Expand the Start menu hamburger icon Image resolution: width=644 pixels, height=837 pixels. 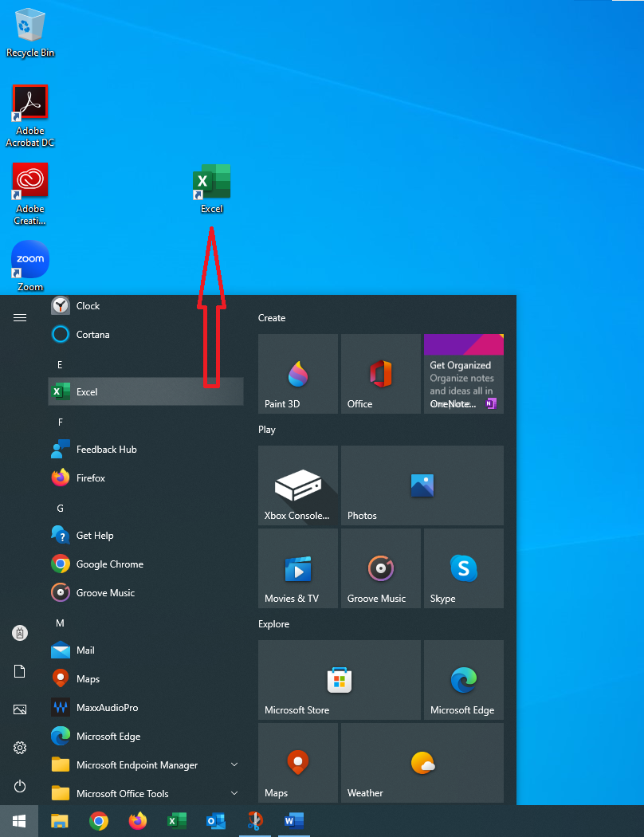click(19, 317)
